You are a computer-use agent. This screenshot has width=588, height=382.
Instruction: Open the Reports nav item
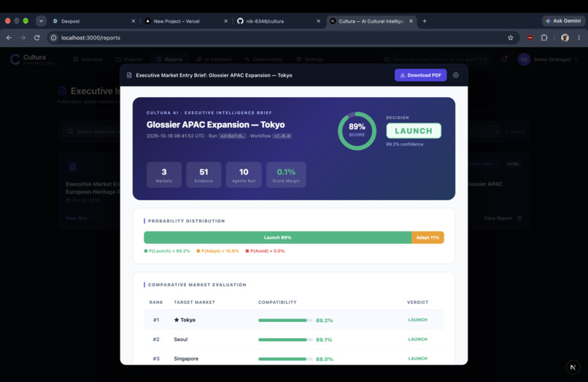[169, 59]
